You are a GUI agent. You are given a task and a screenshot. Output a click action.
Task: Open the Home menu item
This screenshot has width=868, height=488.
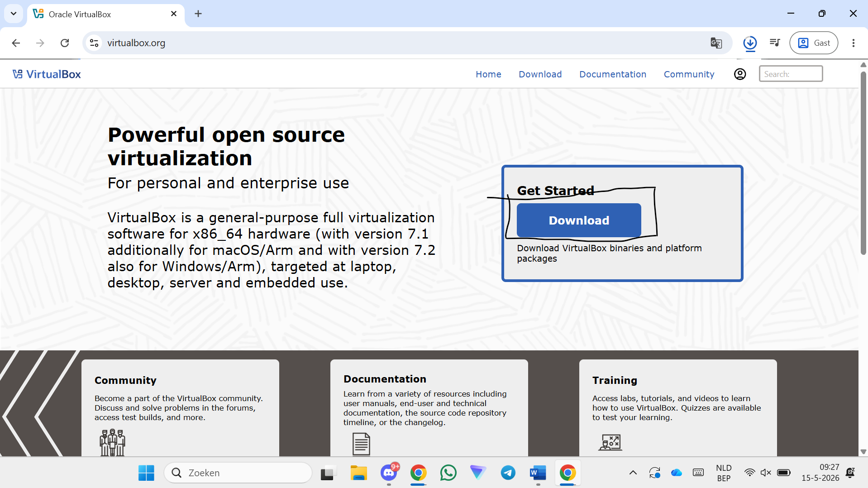pos(488,74)
